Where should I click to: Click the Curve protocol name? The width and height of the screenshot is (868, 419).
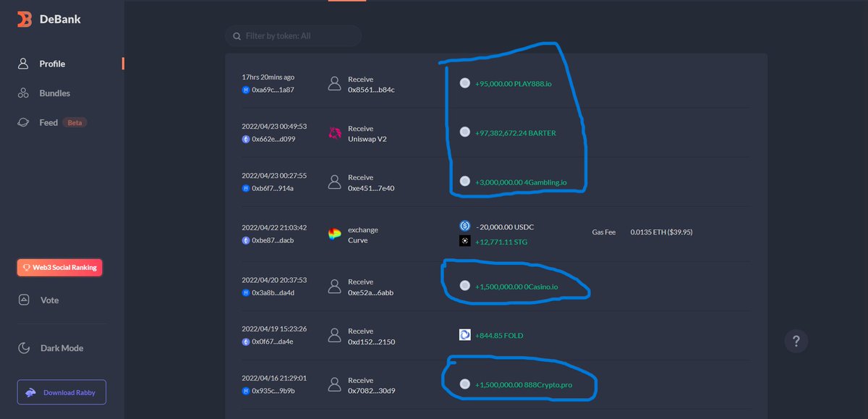click(358, 240)
